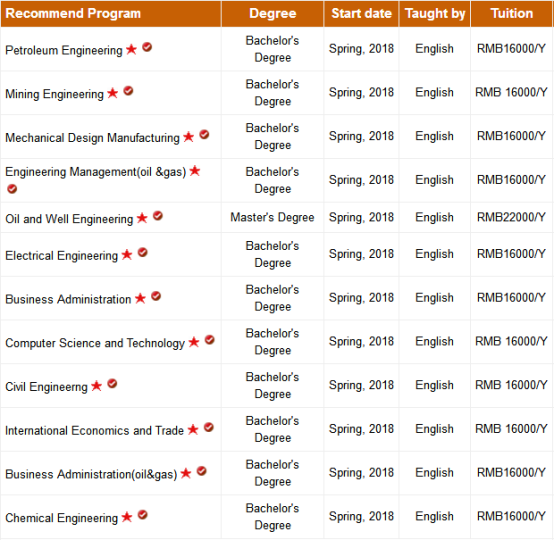Click the star icon after Mechanical Design Manufacturing

pos(189,136)
